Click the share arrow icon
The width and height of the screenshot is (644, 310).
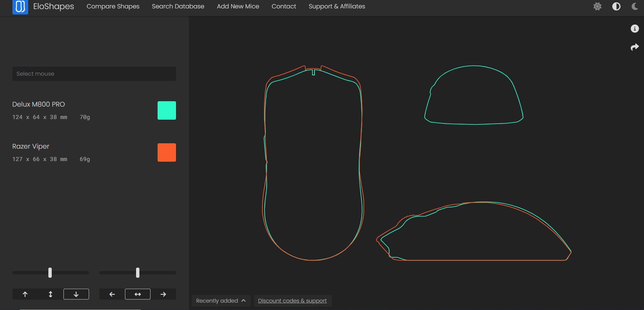pos(635,47)
